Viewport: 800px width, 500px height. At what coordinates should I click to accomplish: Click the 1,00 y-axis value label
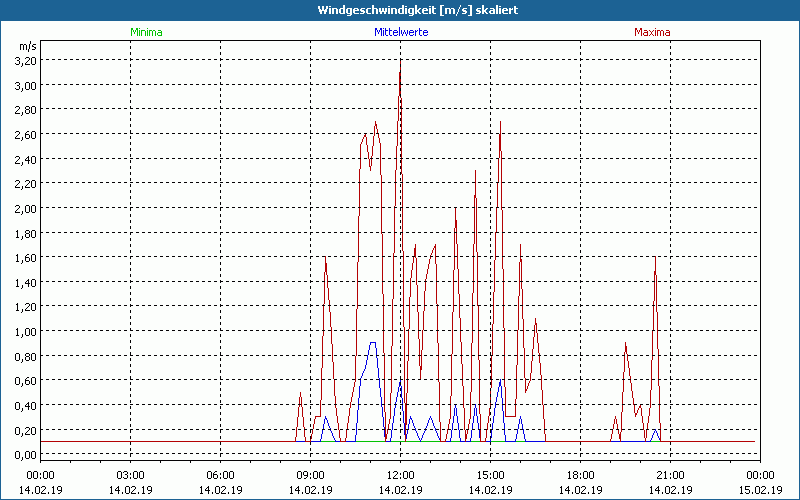25,331
